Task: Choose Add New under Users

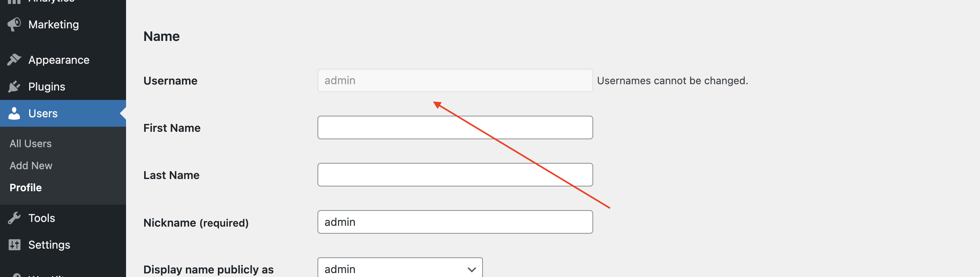Action: [x=31, y=166]
